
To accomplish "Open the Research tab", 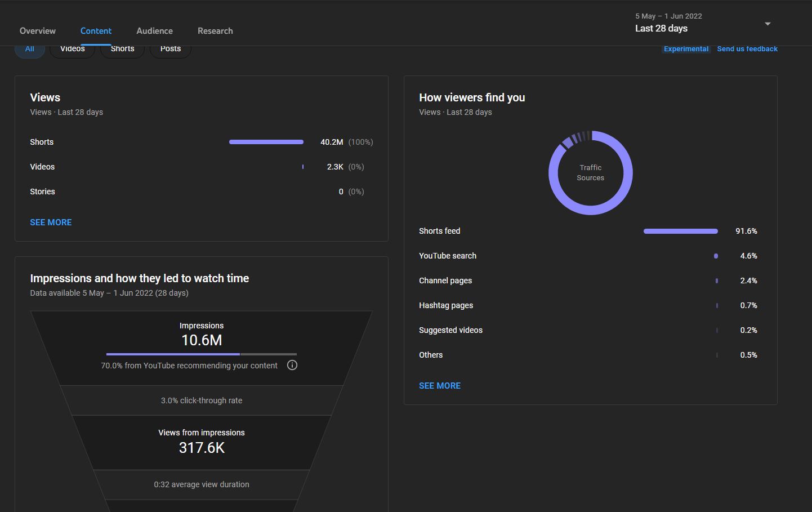I will (215, 31).
